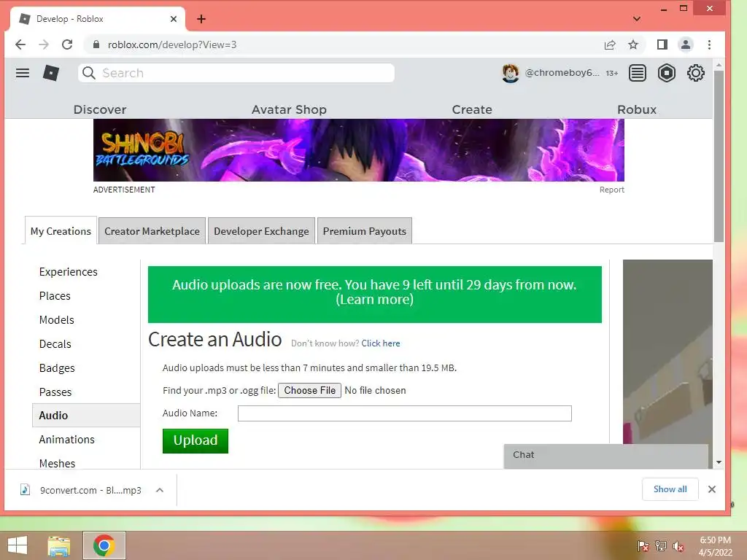This screenshot has width=747, height=560.
Task: Select Badges in the sidebar
Action: pyautogui.click(x=57, y=368)
